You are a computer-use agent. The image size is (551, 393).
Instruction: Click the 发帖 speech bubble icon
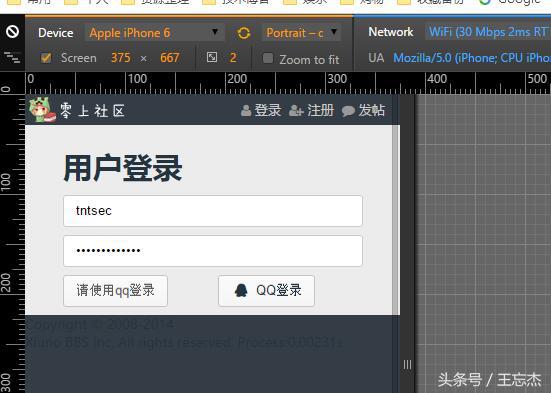(x=348, y=111)
